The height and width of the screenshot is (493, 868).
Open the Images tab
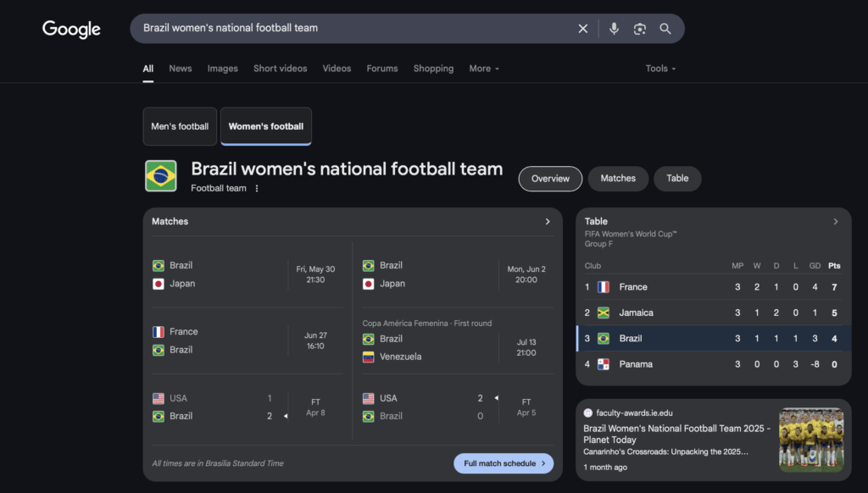(x=223, y=69)
